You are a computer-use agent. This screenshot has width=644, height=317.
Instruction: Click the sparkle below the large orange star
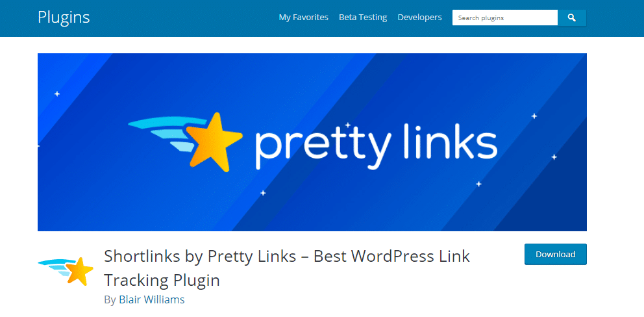pos(264,193)
